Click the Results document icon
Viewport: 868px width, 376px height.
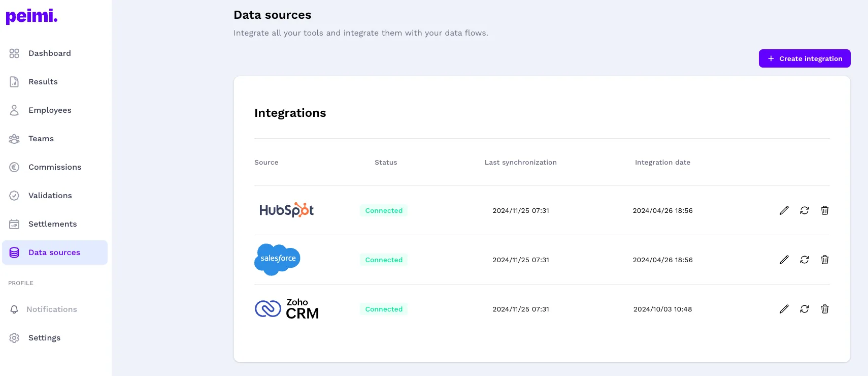[14, 82]
